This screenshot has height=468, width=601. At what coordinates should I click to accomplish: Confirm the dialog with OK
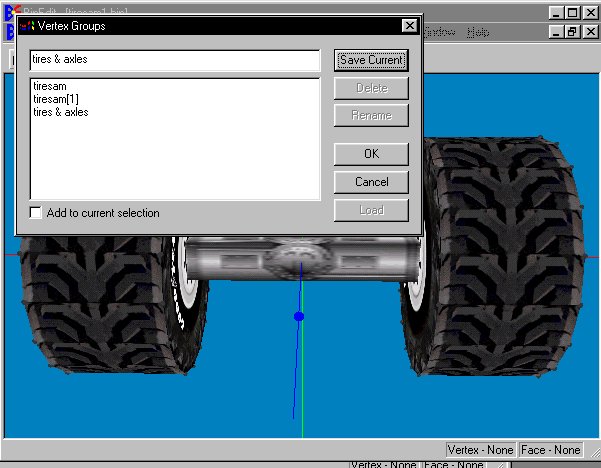coord(371,154)
